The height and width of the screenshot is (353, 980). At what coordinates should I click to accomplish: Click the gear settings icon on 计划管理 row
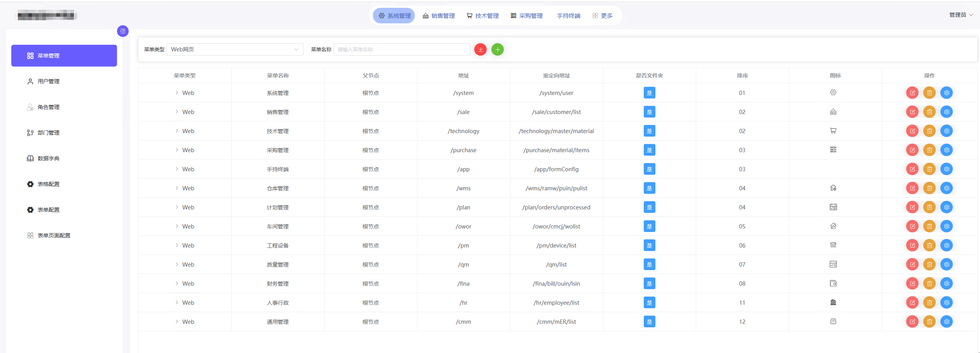pyautogui.click(x=947, y=207)
